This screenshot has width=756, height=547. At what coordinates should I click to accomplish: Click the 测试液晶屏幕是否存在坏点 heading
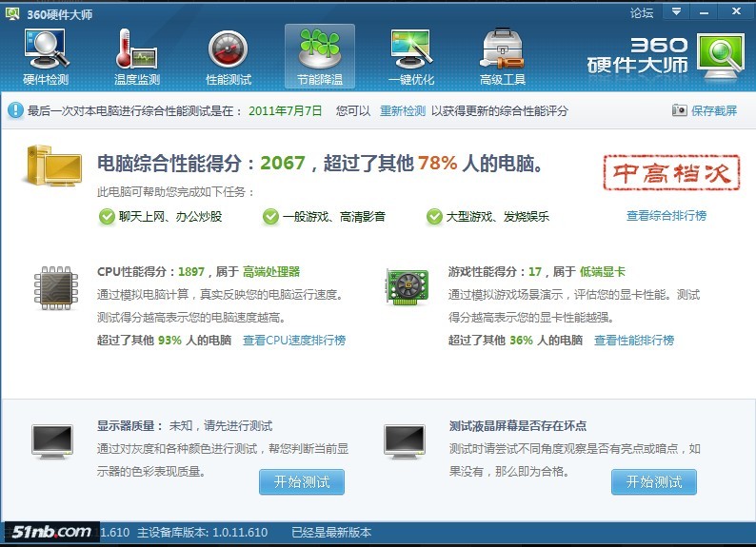[x=518, y=425]
